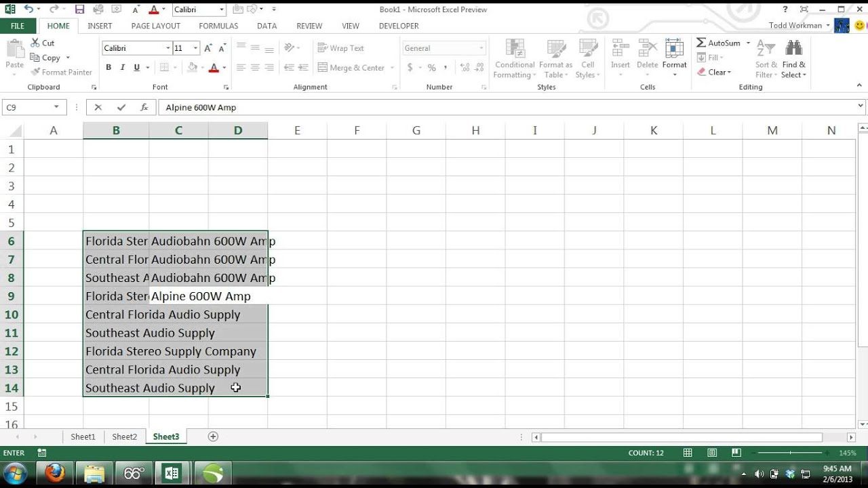Image resolution: width=868 pixels, height=488 pixels.
Task: Click the 145% zoom level
Action: pos(848,453)
